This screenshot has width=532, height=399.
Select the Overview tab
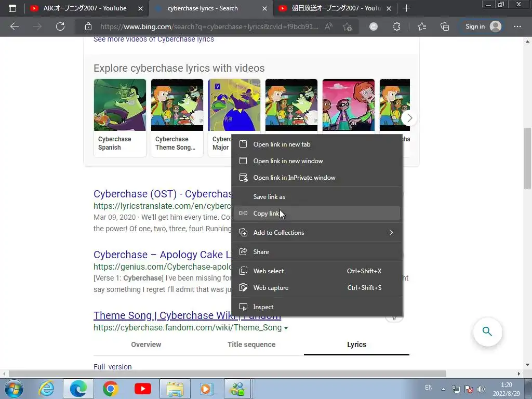tap(146, 344)
